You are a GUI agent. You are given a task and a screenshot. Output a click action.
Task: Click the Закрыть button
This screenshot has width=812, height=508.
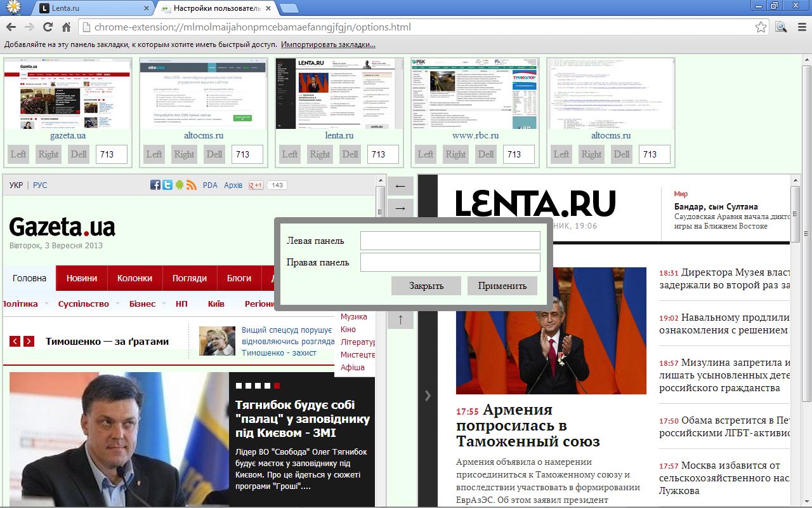pyautogui.click(x=426, y=286)
